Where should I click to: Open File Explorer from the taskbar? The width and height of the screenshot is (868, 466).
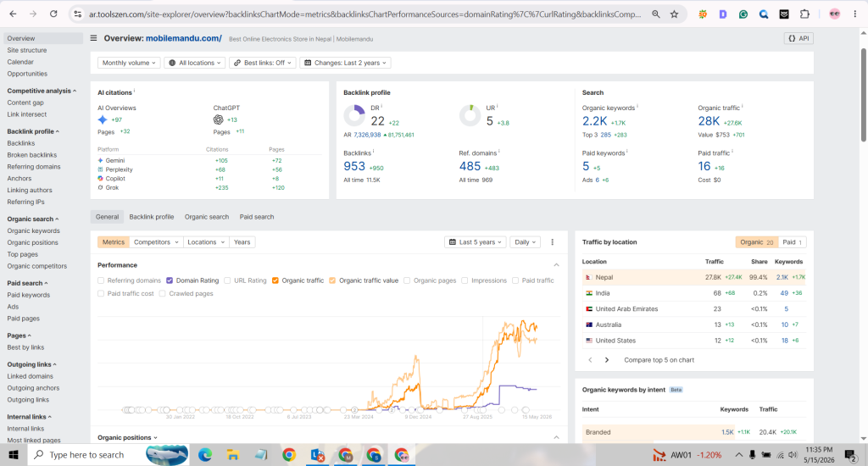coord(233,455)
